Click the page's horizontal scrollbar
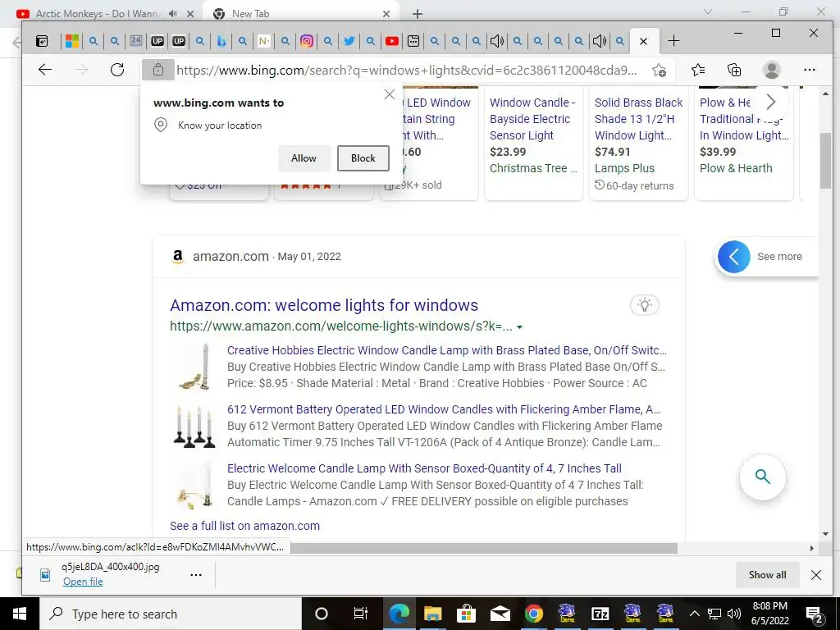The width and height of the screenshot is (840, 630). click(x=484, y=548)
